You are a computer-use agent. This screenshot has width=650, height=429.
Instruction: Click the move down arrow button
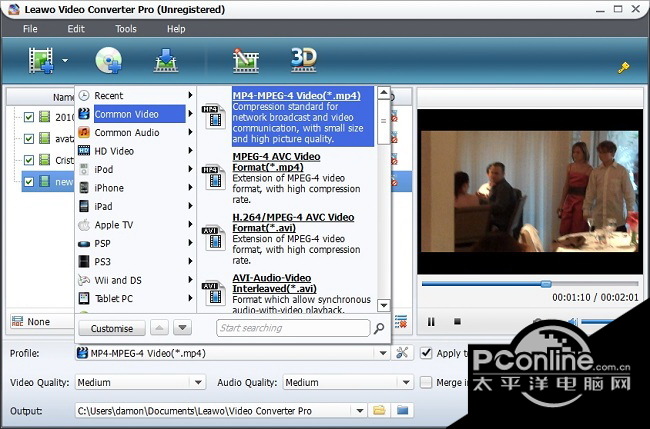point(182,328)
